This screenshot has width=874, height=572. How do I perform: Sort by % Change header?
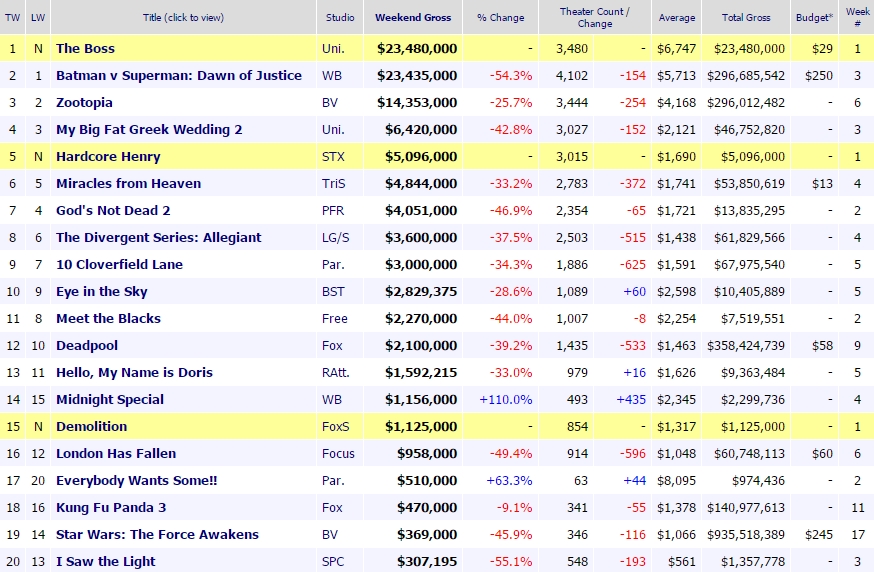coord(501,17)
